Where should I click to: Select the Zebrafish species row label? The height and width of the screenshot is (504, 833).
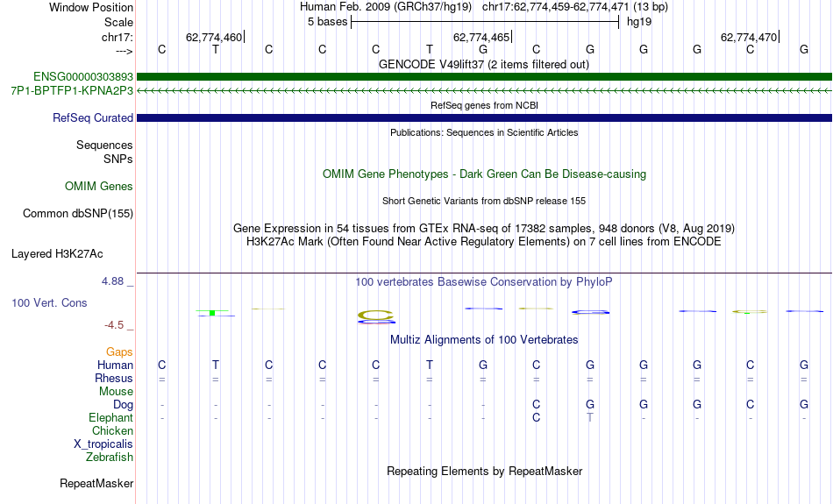[x=110, y=458]
